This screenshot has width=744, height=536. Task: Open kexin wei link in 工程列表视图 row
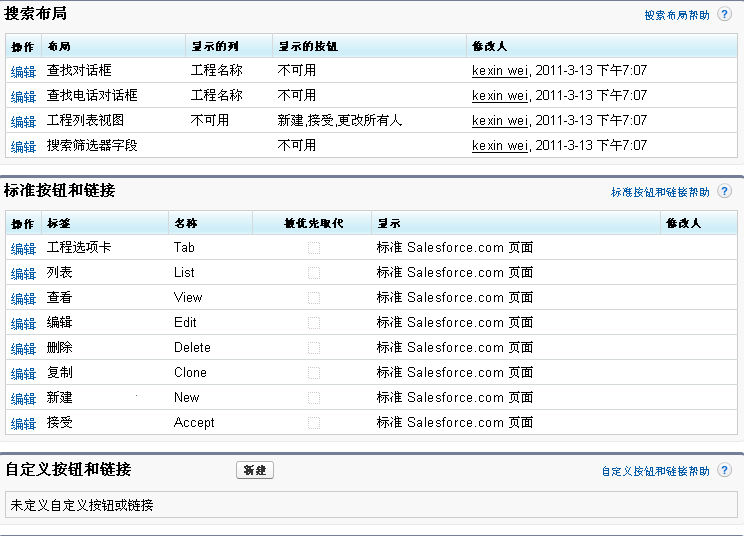[500, 121]
